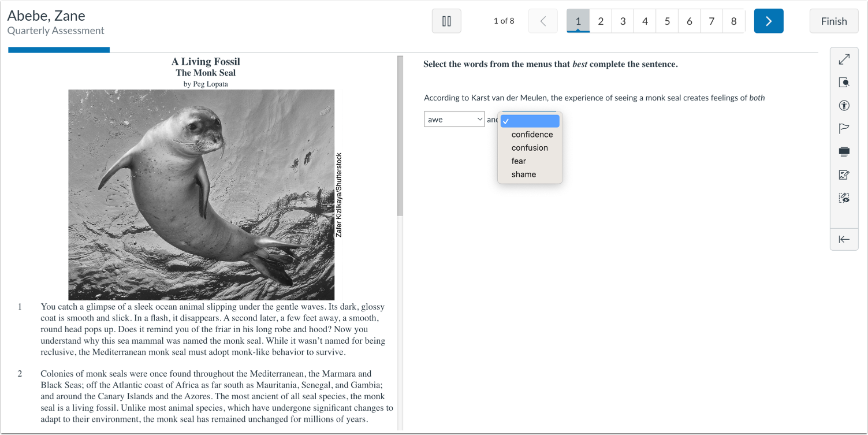
Task: Pick 'shame' from the answer list
Action: (524, 174)
